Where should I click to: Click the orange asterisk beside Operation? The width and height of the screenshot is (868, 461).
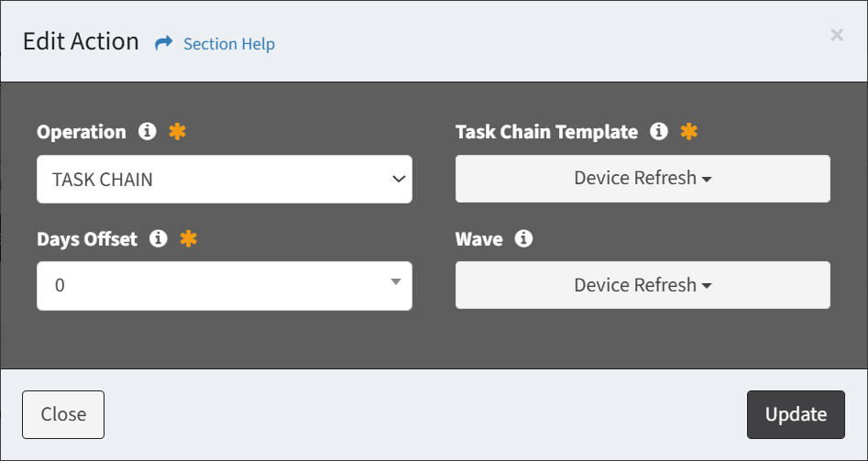(177, 132)
